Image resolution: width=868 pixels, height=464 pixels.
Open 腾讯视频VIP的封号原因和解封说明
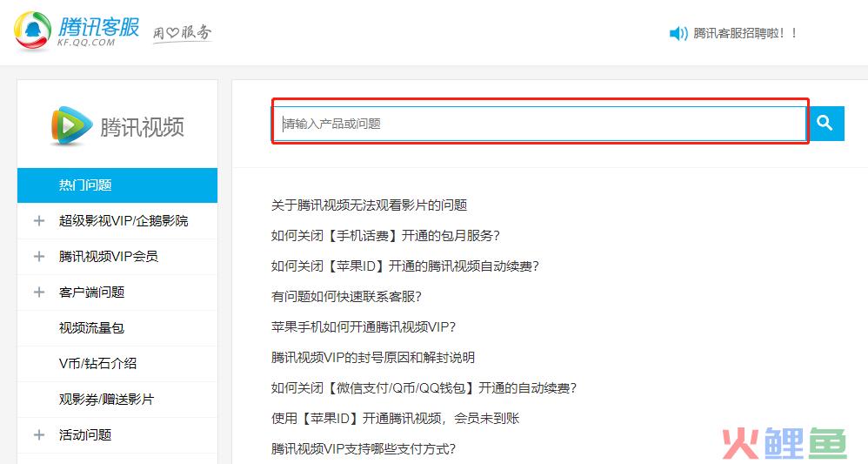pos(373,358)
